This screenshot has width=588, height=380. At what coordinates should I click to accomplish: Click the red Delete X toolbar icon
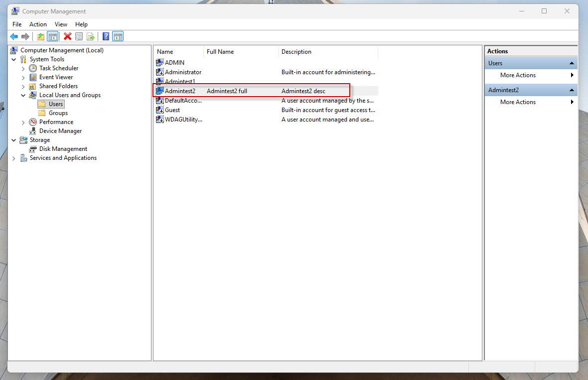tap(67, 36)
